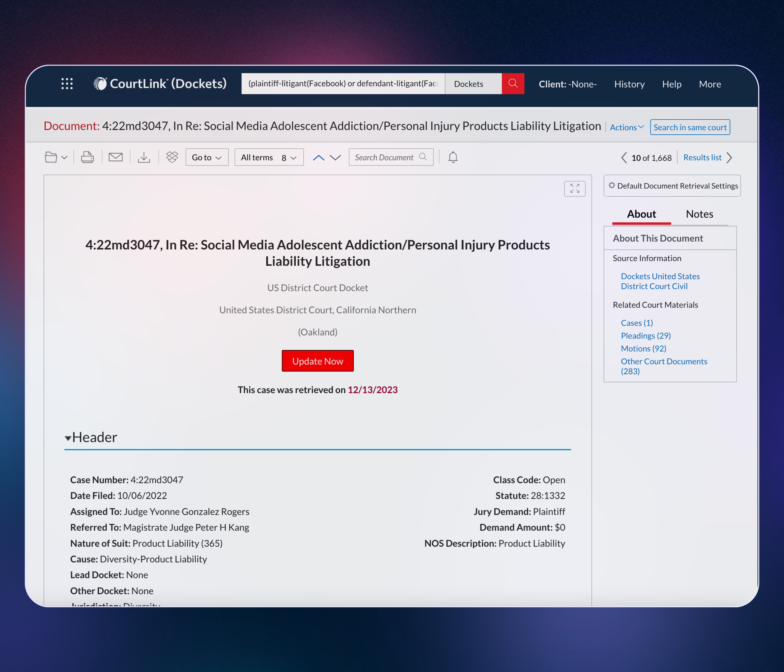Viewport: 784px width, 672px height.
Task: Click in the main search query box
Action: pyautogui.click(x=343, y=84)
